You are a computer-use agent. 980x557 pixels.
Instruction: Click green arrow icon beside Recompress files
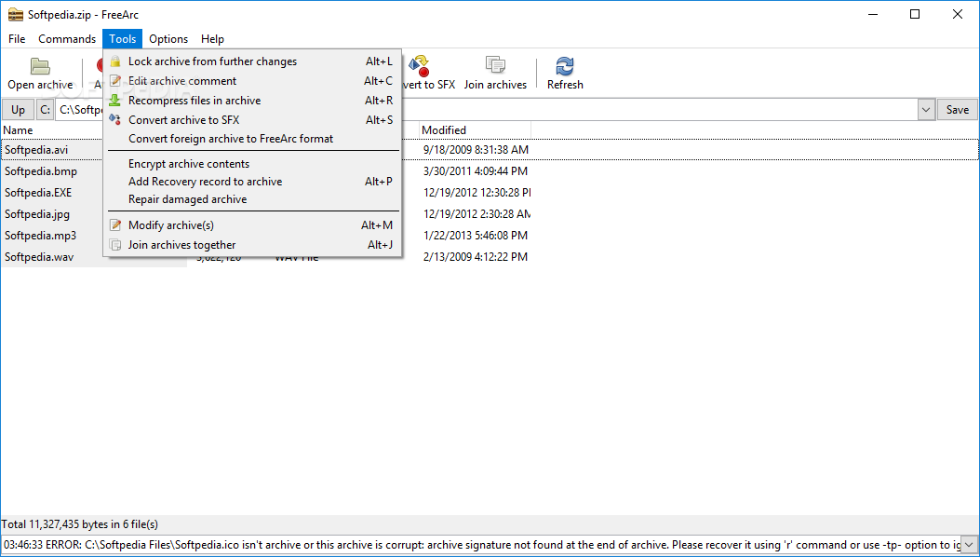coord(115,101)
